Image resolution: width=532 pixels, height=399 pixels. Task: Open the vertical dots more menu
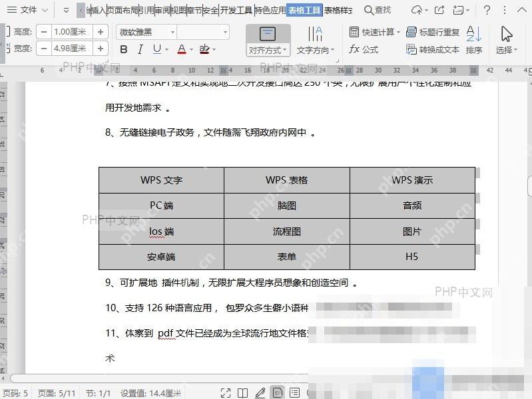505,10
